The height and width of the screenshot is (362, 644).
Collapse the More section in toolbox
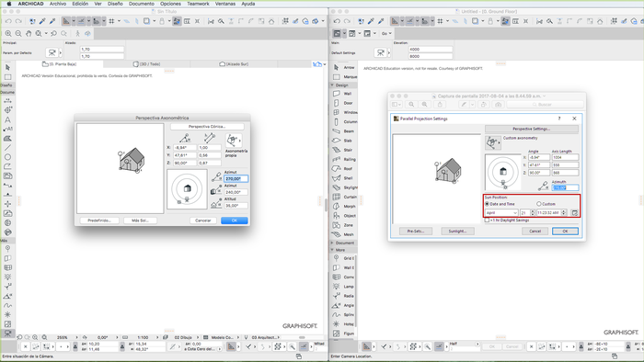pos(332,250)
